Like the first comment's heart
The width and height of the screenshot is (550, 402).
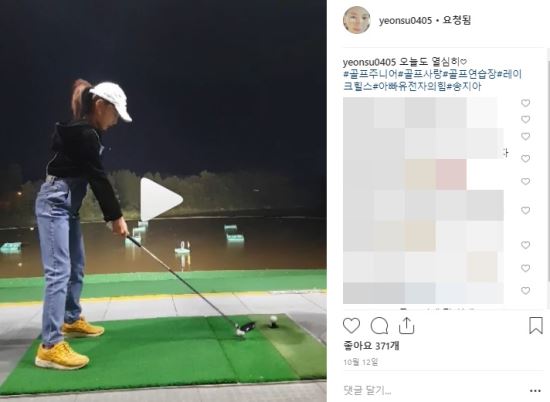[525, 103]
